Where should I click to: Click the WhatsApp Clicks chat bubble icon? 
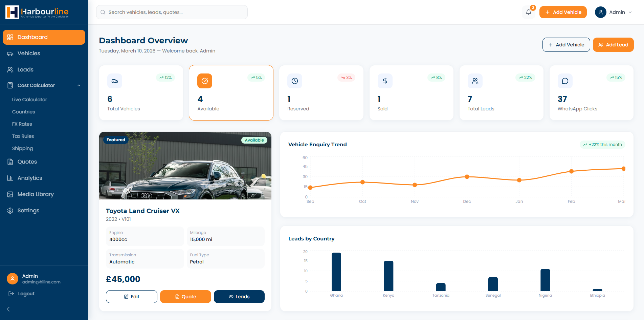pyautogui.click(x=565, y=81)
